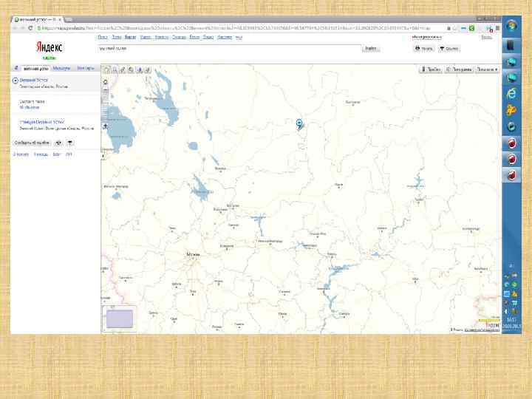
Task: Click the zoom level slider scale
Action: point(106,109)
